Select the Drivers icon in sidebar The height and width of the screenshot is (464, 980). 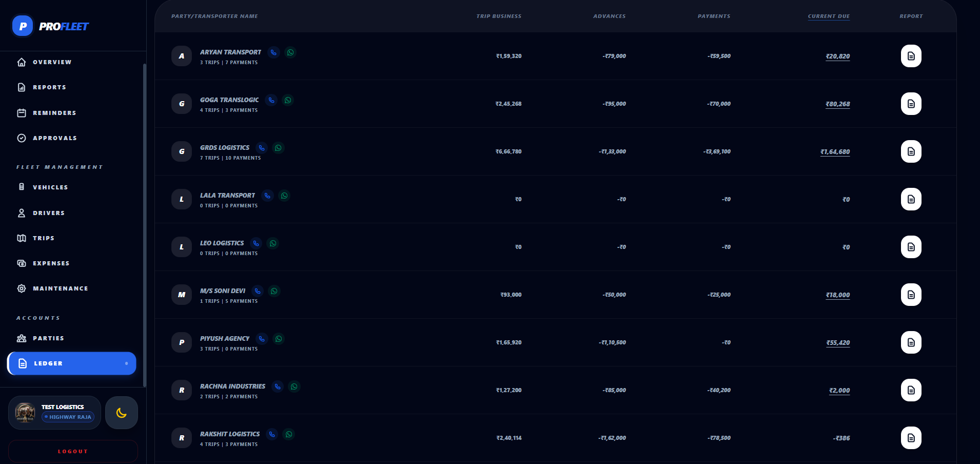tap(21, 212)
